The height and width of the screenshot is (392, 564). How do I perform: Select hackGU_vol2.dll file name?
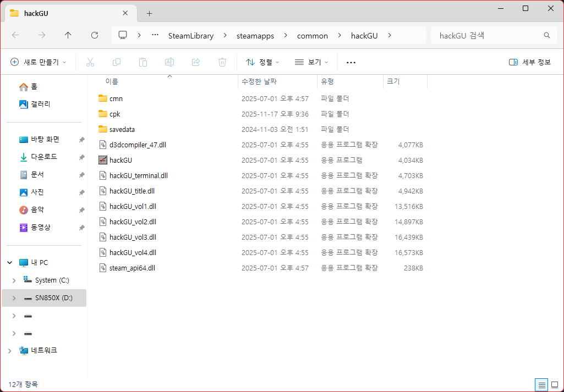tap(133, 222)
